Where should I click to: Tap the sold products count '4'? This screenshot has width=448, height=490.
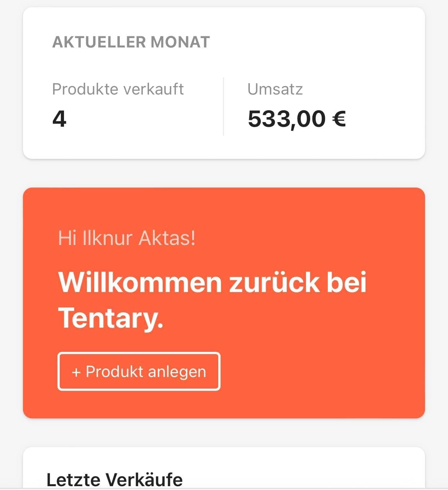coord(59,119)
